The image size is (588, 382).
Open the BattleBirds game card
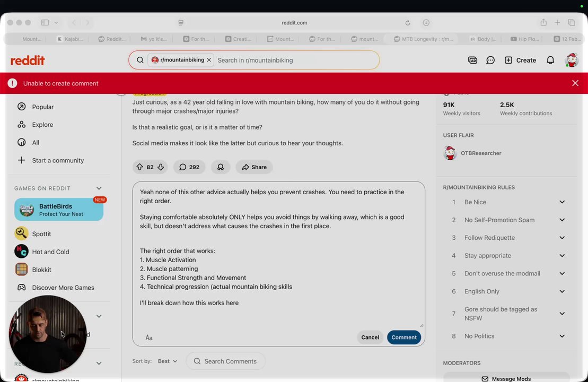[59, 210]
